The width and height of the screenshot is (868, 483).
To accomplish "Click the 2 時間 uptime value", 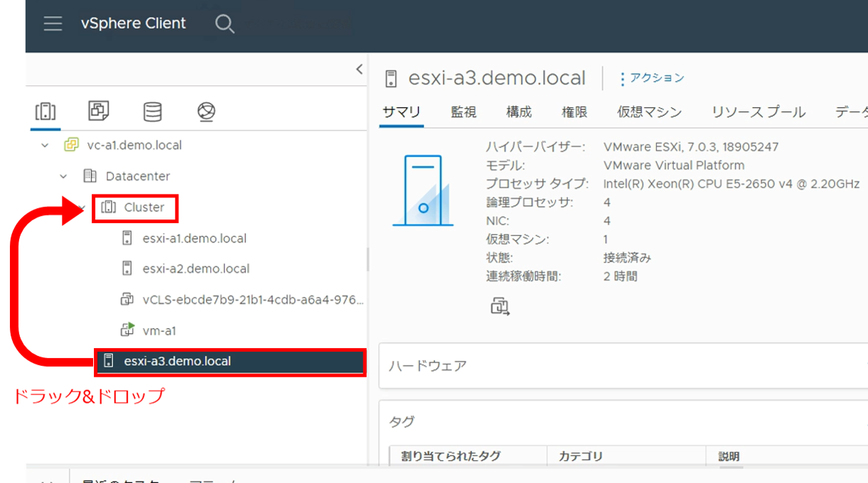I will [621, 276].
